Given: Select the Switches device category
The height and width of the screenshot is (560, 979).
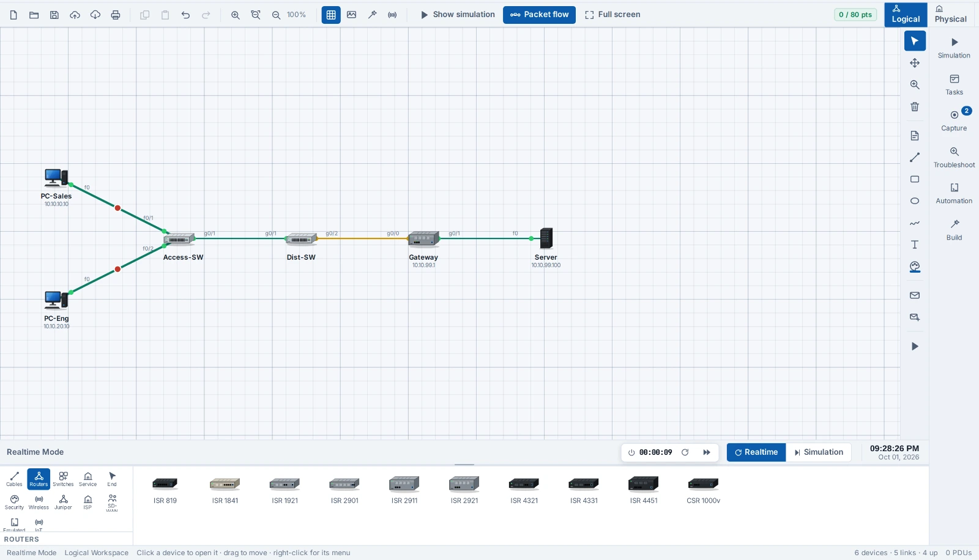Looking at the screenshot, I should (63, 479).
